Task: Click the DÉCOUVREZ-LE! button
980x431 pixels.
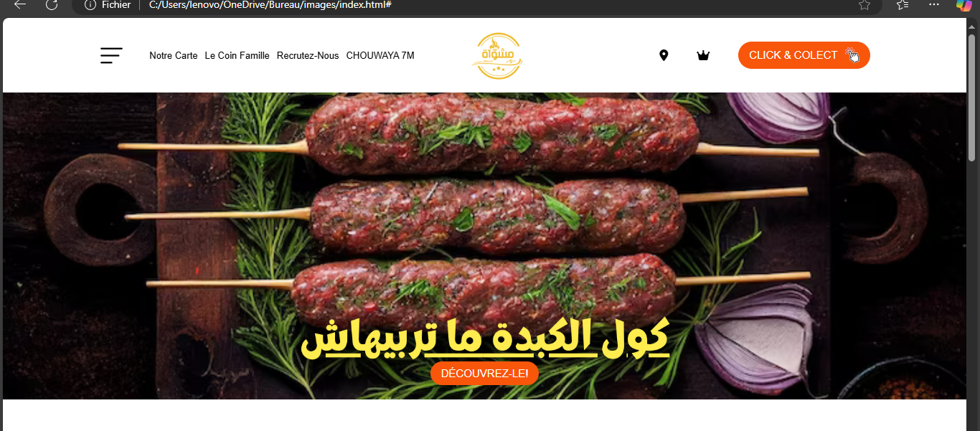Action: 484,373
